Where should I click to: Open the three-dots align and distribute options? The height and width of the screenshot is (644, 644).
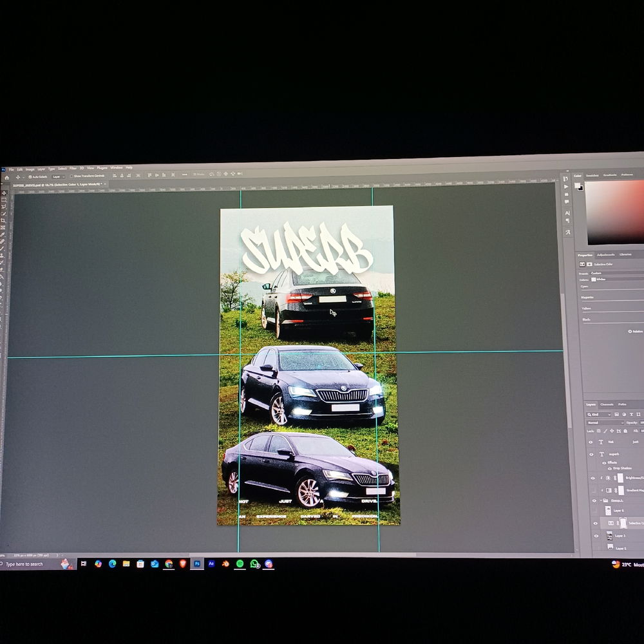click(x=184, y=175)
